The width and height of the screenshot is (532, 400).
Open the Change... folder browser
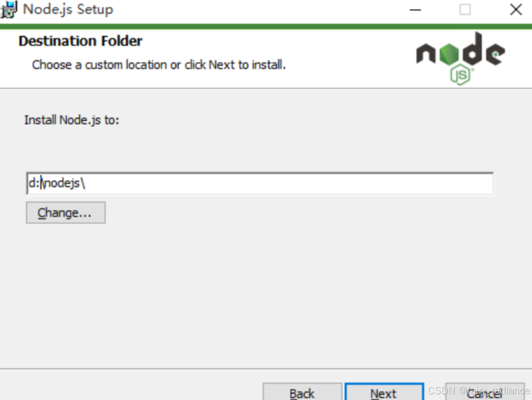coord(66,213)
